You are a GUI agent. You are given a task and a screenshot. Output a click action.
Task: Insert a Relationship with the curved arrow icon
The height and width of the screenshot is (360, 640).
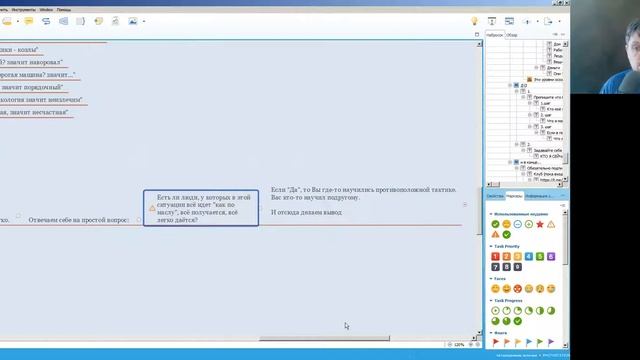[x=46, y=21]
